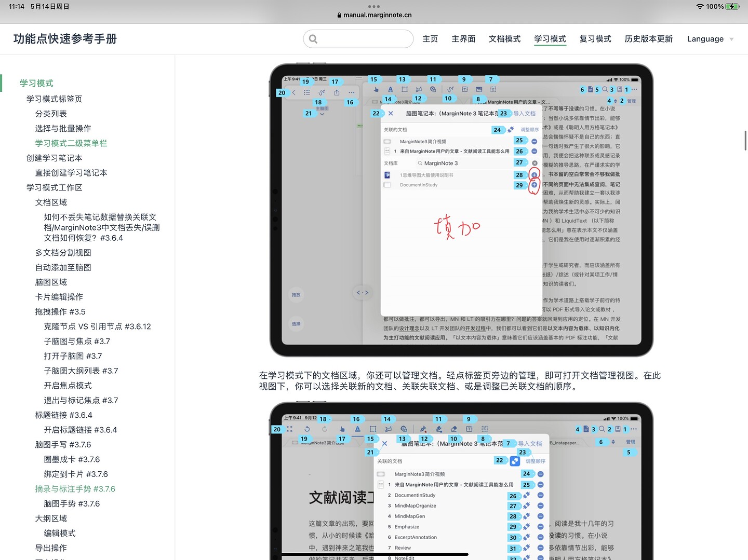748x560 pixels.
Task: Open 导出操作 sidebar link
Action: pos(51,549)
